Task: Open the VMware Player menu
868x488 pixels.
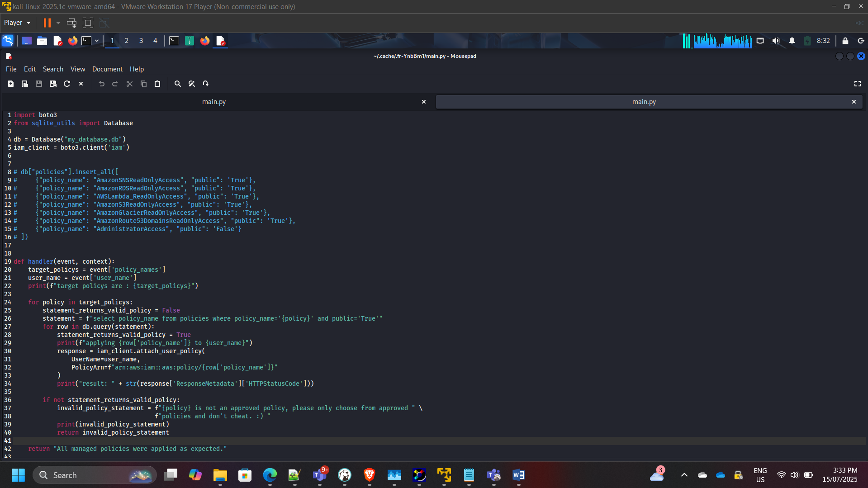Action: [17, 22]
